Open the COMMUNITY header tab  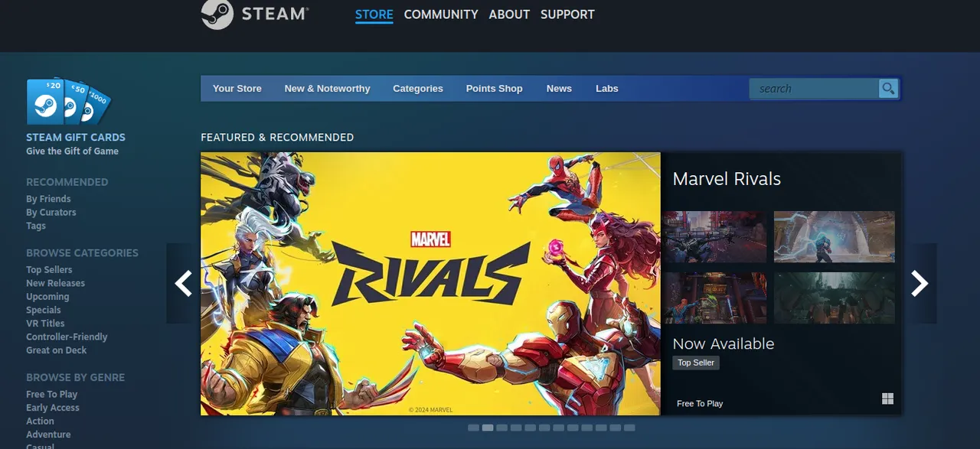point(441,15)
